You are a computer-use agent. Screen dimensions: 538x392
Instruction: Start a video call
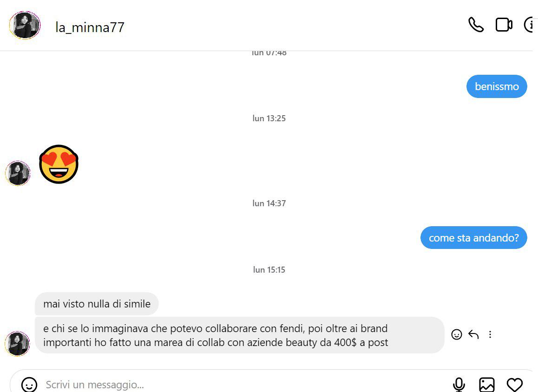coord(504,25)
